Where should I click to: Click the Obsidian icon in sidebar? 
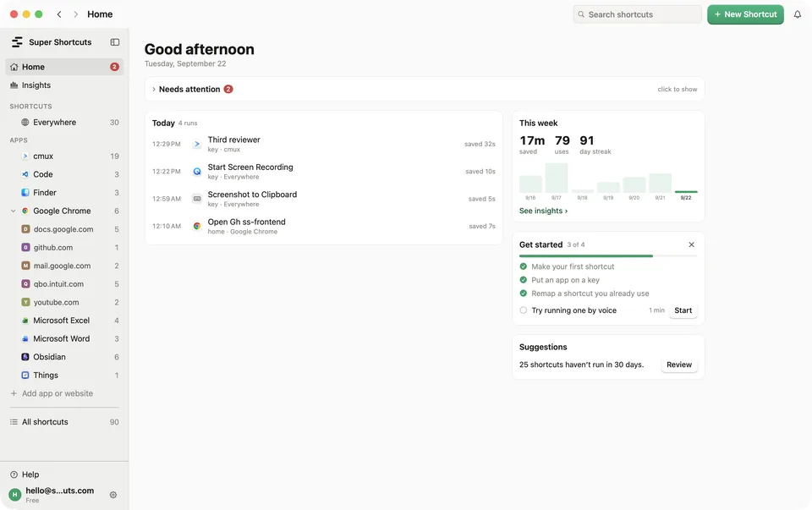click(x=25, y=357)
